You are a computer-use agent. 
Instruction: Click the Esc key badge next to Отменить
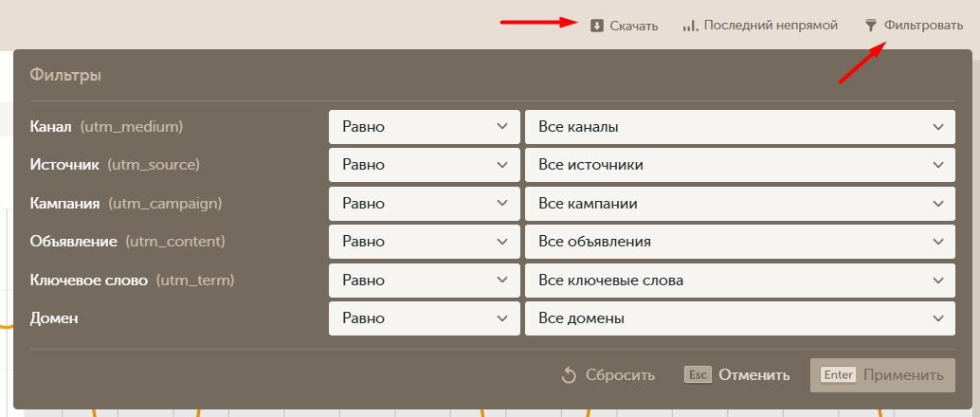click(699, 374)
